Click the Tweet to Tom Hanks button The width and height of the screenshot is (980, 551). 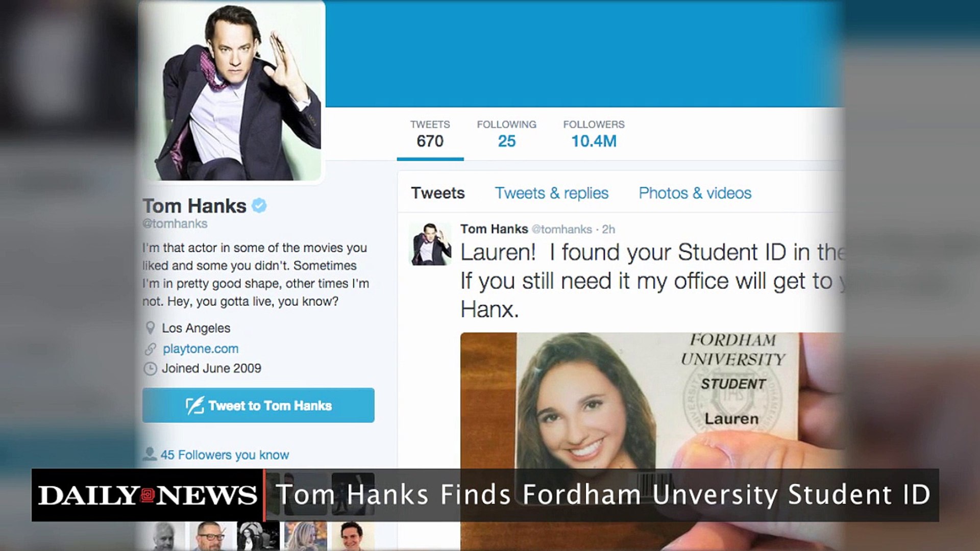click(258, 405)
